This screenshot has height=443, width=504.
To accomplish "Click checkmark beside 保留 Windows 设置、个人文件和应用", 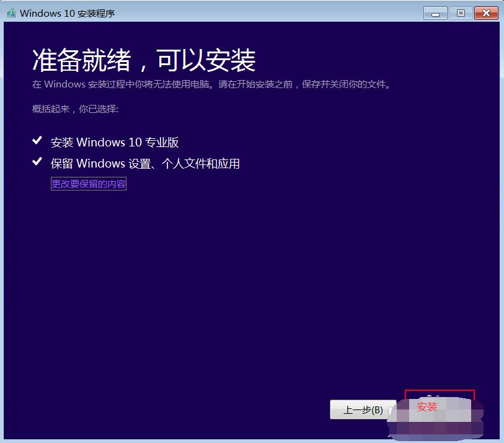I will (x=37, y=161).
